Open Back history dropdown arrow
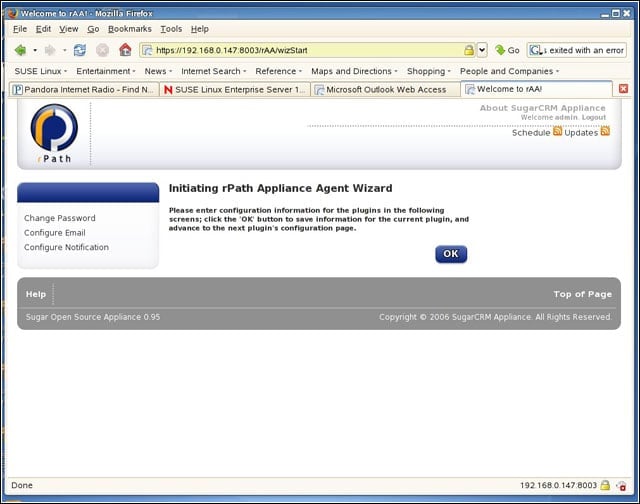This screenshot has height=504, width=640. pyautogui.click(x=35, y=50)
